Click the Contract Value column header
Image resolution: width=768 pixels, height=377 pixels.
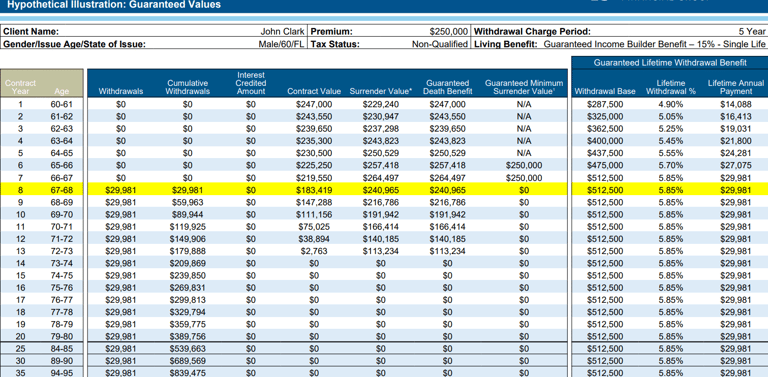click(x=314, y=92)
